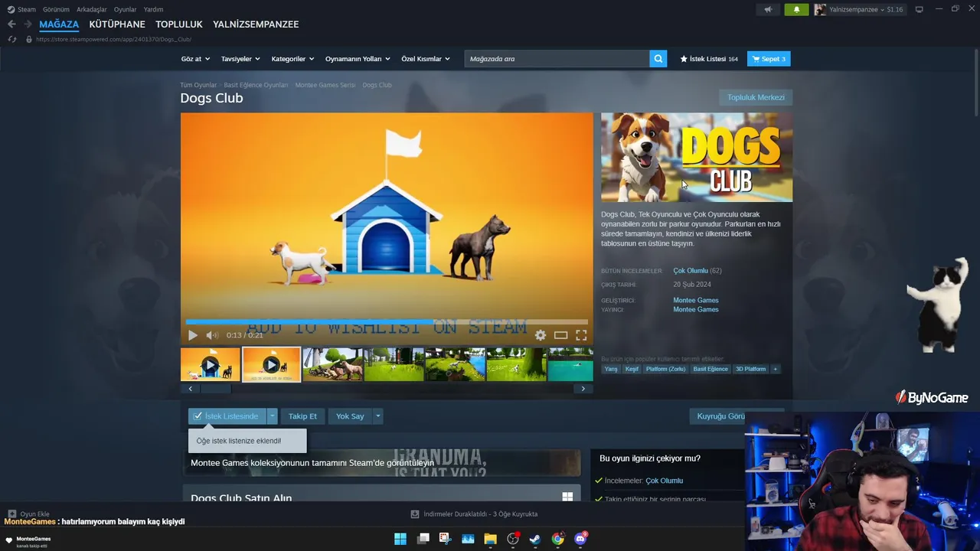Open the Görünüm menu
980x551 pixels.
pos(56,9)
